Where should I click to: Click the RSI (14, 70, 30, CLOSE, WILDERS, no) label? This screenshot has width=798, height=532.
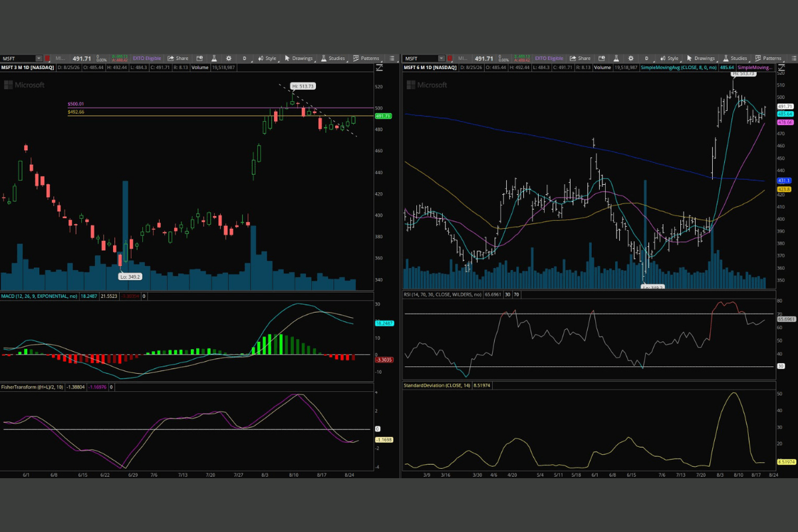tap(442, 294)
